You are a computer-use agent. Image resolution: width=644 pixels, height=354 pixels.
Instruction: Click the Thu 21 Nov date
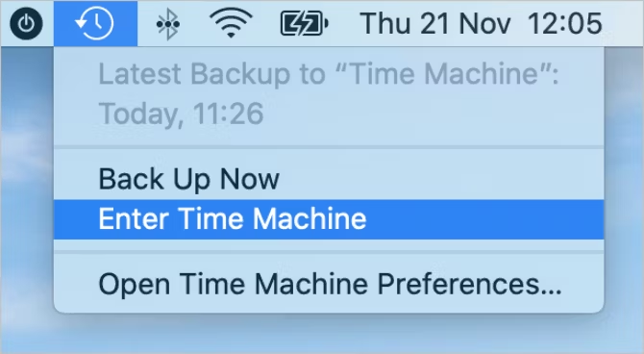(435, 23)
